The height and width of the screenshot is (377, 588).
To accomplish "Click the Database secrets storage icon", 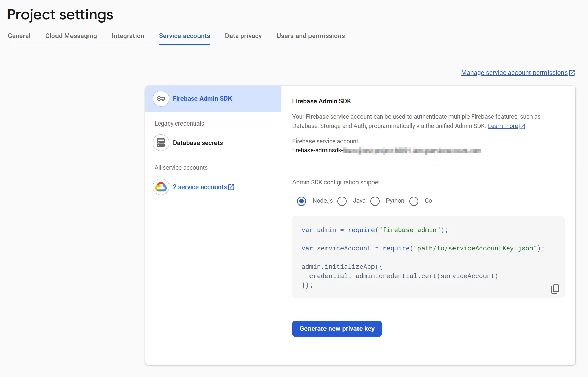I will click(161, 143).
